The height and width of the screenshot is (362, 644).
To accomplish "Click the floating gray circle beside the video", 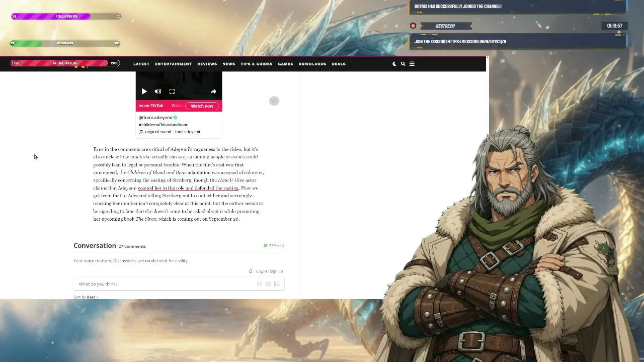I will pyautogui.click(x=274, y=101).
